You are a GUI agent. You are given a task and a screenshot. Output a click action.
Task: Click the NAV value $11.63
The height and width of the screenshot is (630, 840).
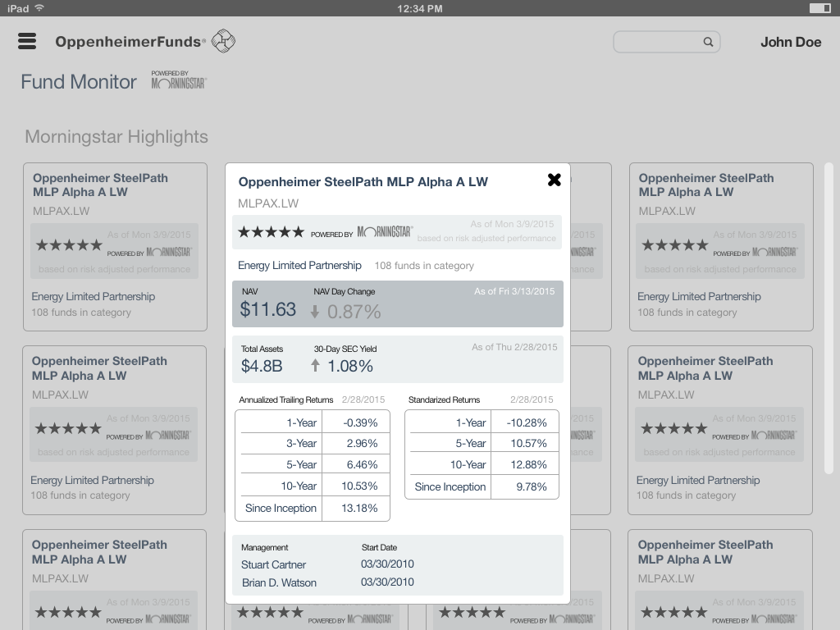pos(268,309)
